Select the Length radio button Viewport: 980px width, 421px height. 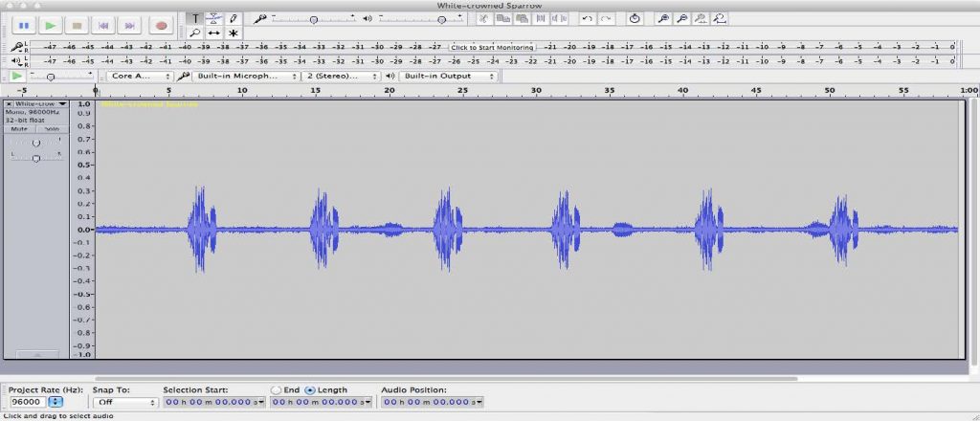tap(311, 389)
